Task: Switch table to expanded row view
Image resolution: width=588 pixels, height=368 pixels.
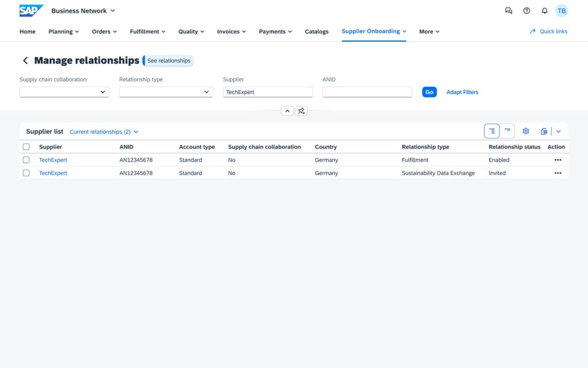Action: pos(492,131)
